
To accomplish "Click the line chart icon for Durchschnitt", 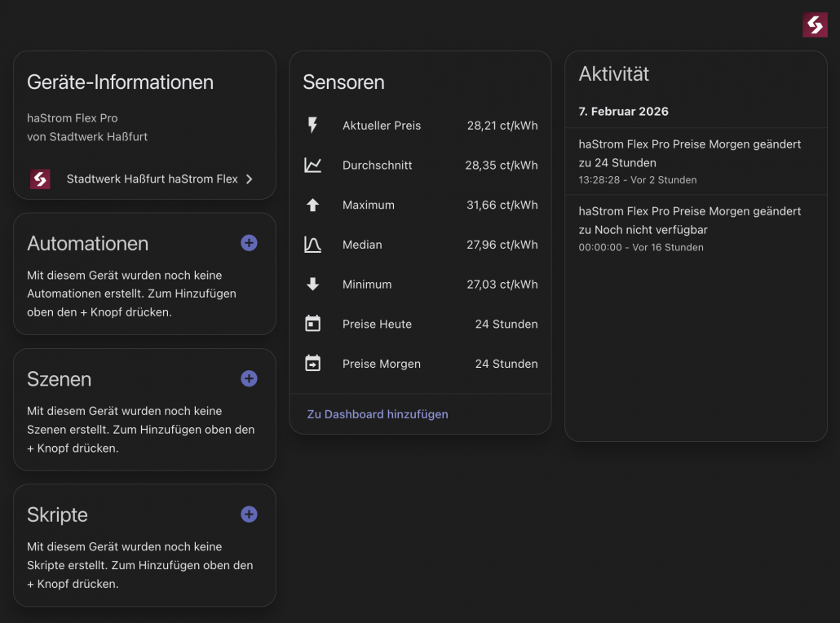I will pos(312,166).
